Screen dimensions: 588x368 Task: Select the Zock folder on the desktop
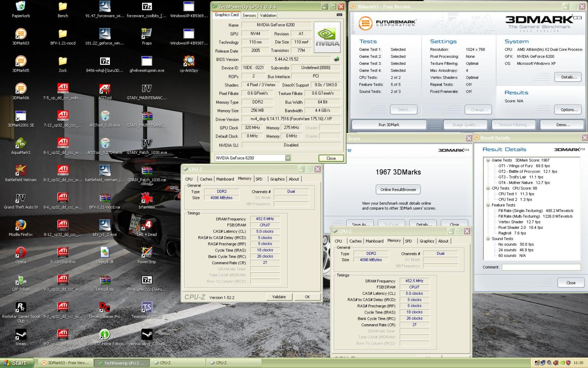pos(63,64)
